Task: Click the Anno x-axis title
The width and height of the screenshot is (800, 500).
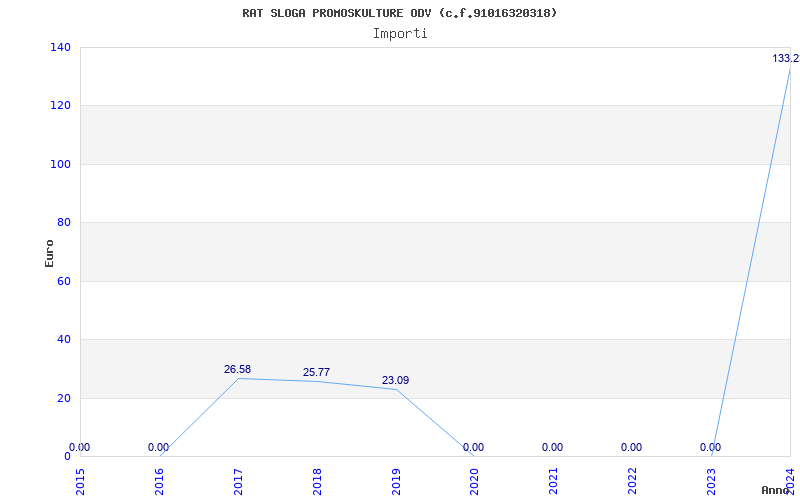Action: (776, 490)
